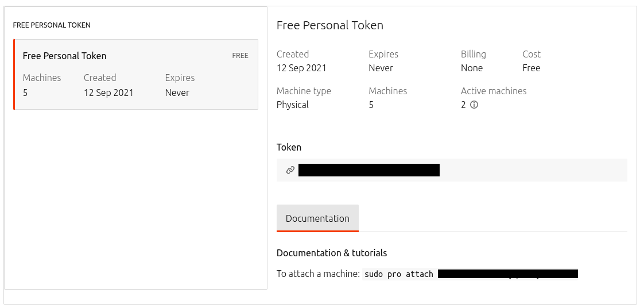Image resolution: width=644 pixels, height=308 pixels.
Task: Click the Machine type value Physical
Action: [293, 105]
